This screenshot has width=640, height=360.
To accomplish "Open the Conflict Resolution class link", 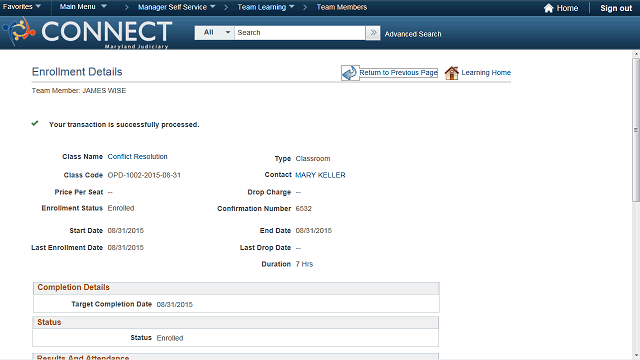I will click(138, 157).
